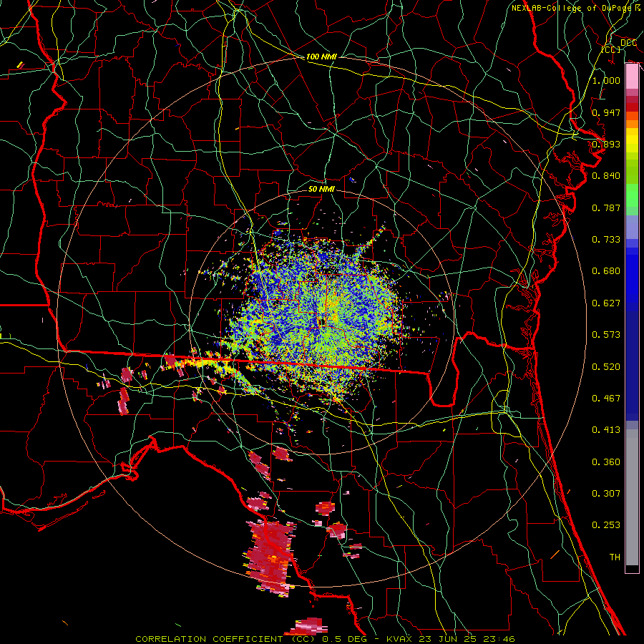The image size is (644, 644).
Task: Select the 0.573 legend value
Action: tap(606, 335)
